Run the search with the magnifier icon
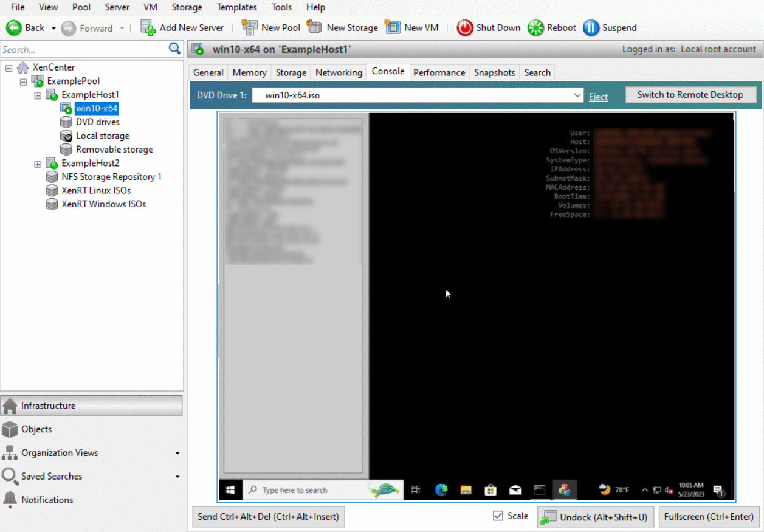Screen dimensions: 764x532 174,49
